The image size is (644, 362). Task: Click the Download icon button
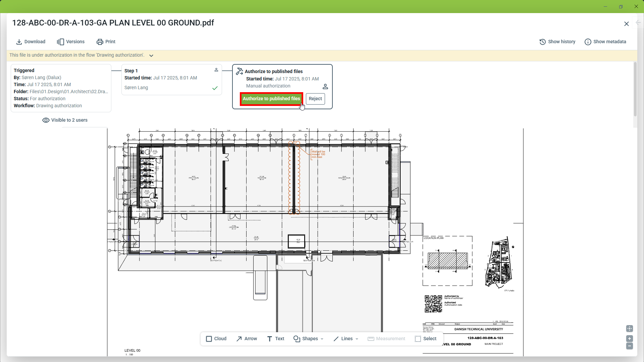coord(19,42)
